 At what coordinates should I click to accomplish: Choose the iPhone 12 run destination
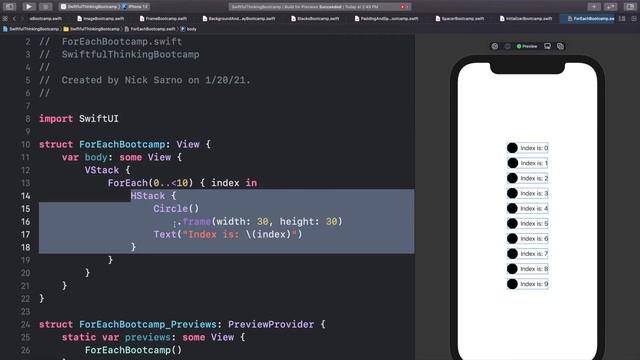[x=136, y=7]
